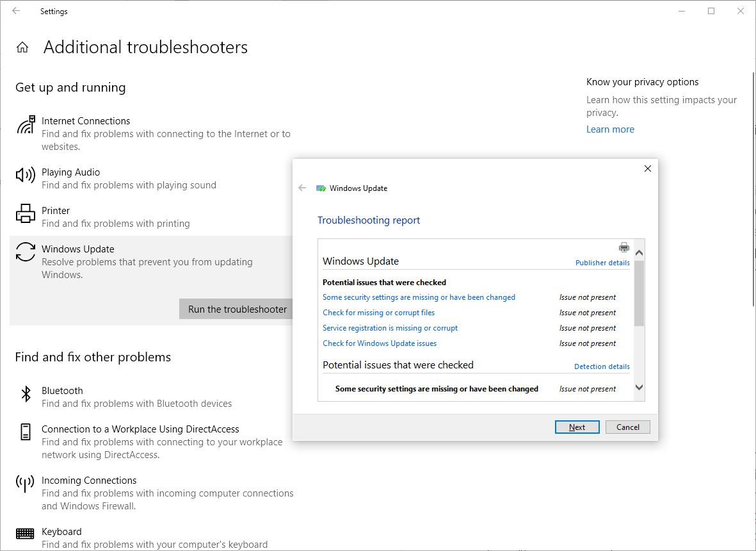
Task: Open the Detection details link
Action: click(602, 366)
